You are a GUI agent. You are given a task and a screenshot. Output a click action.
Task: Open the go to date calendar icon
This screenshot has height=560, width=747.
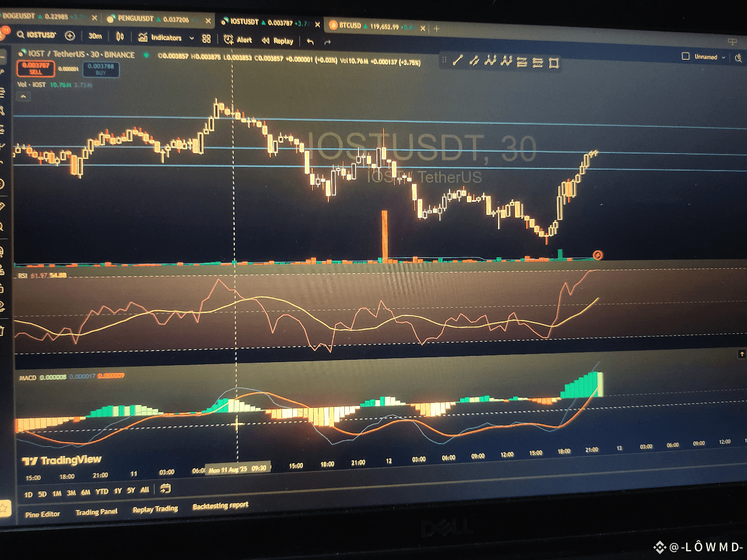165,489
